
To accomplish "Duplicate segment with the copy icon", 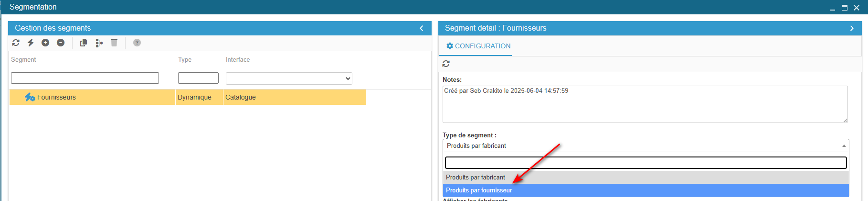I will click(84, 43).
